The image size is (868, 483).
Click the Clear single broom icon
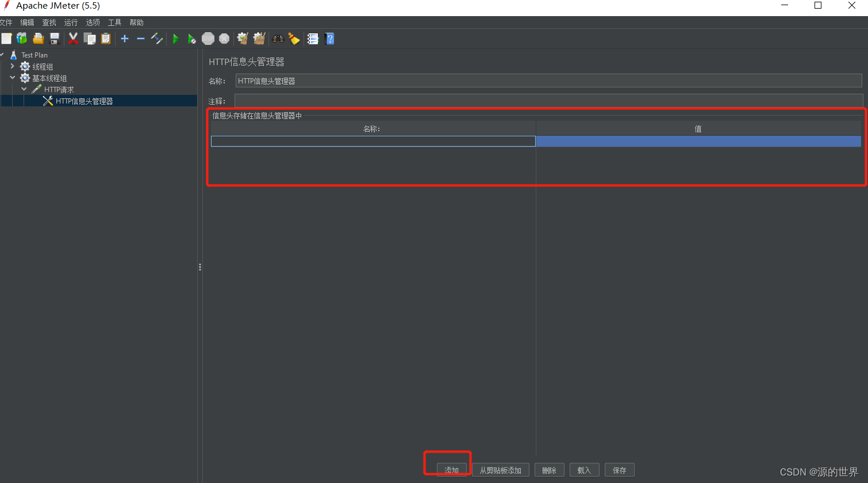coord(243,39)
